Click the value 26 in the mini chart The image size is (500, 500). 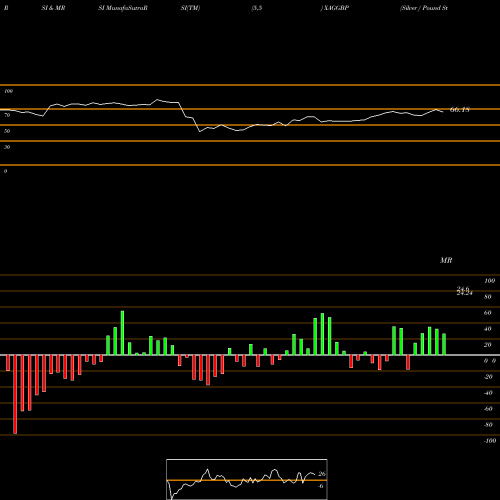[x=322, y=474]
